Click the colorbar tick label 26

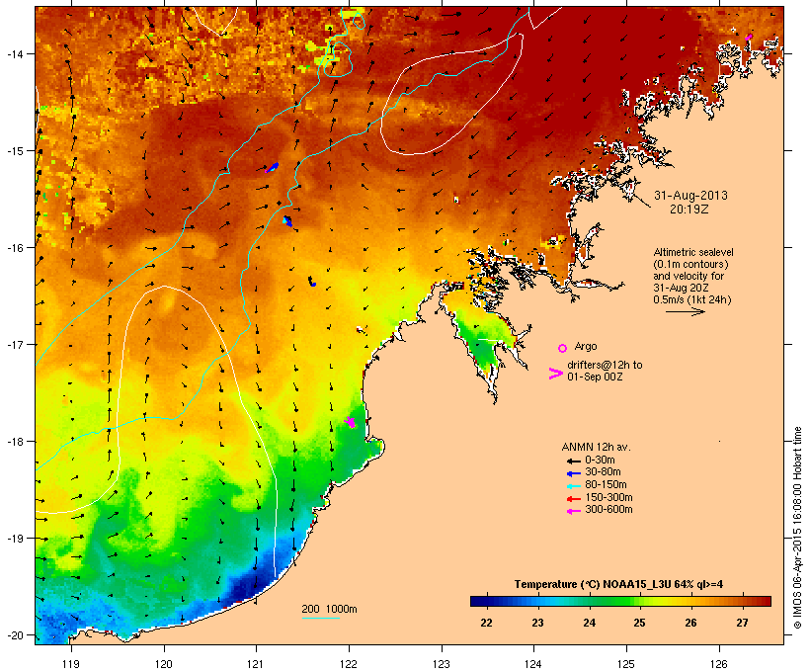click(690, 623)
